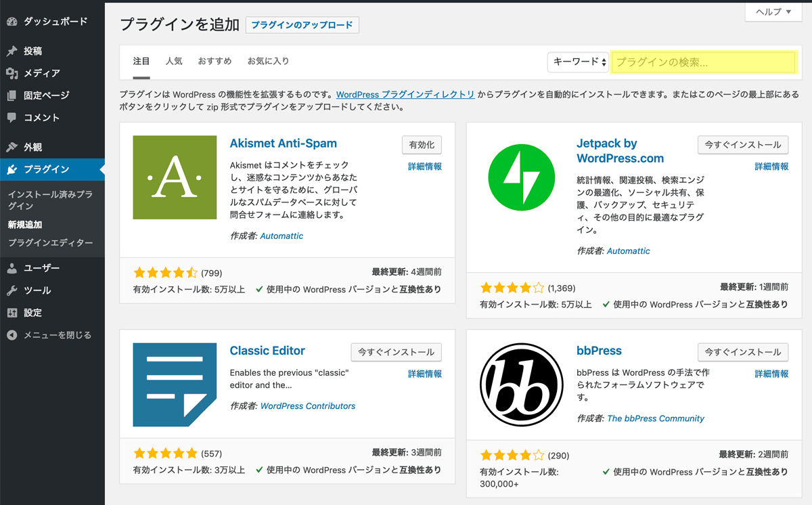Open 詳細情報 for Classic Editor
The height and width of the screenshot is (505, 812).
pos(425,374)
